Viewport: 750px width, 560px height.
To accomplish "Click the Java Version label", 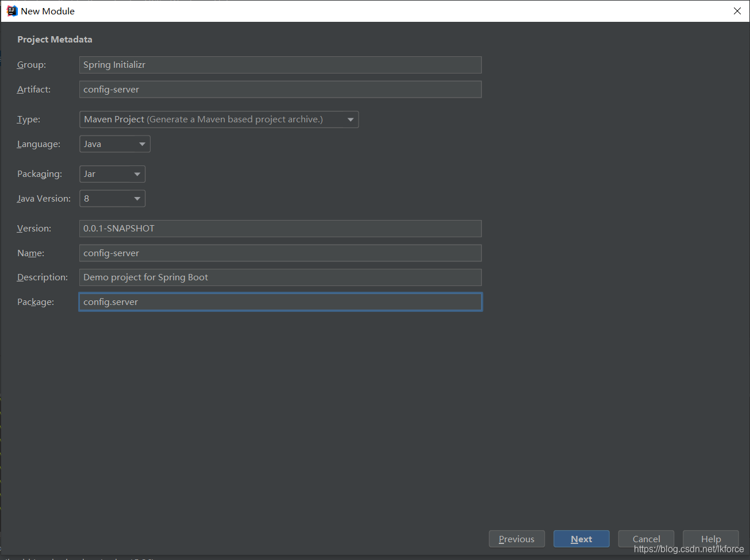I will [44, 199].
